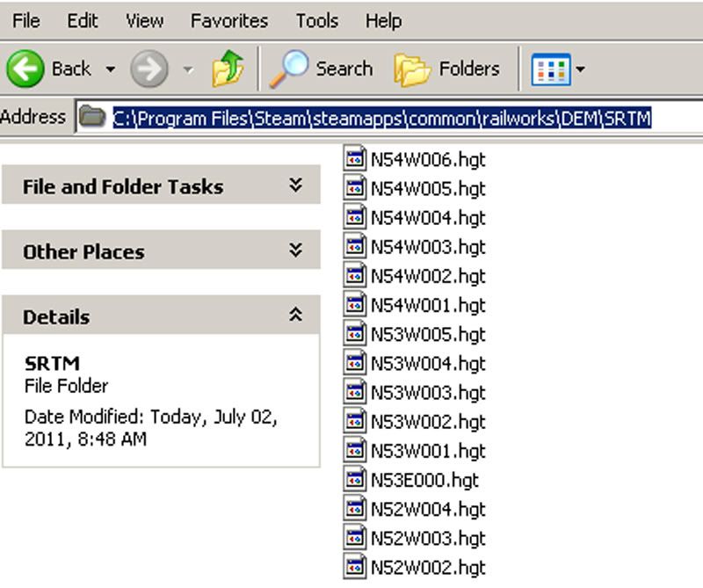The width and height of the screenshot is (703, 588).
Task: Open the Favorites menu
Action: 231,20
